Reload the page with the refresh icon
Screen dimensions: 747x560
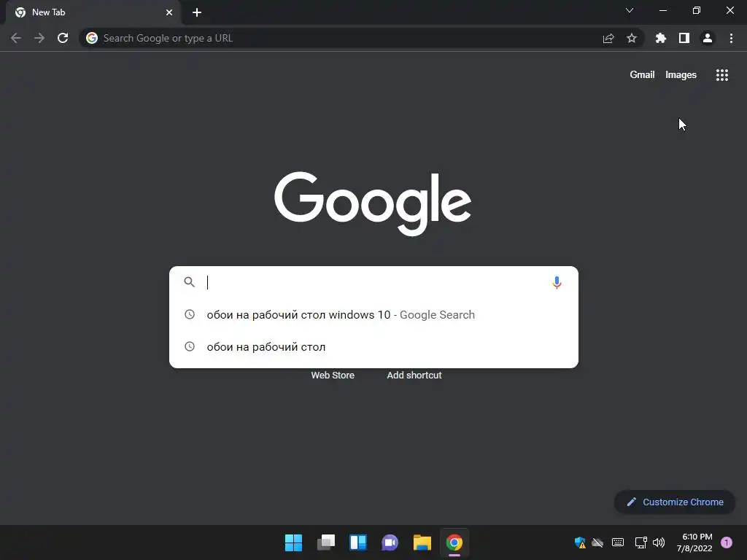point(63,38)
